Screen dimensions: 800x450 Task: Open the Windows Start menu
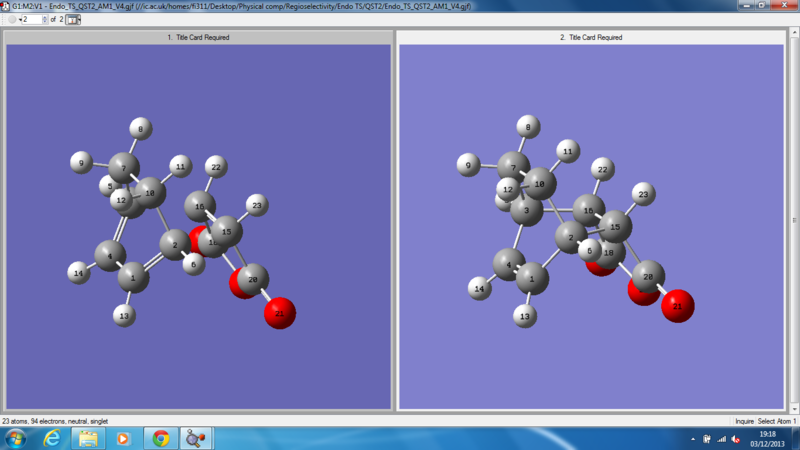[x=15, y=439]
